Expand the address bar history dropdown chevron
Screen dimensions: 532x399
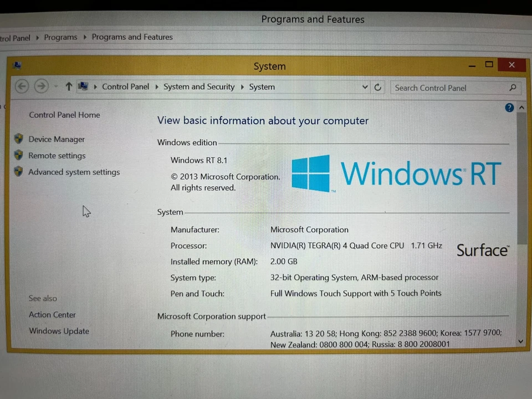365,87
